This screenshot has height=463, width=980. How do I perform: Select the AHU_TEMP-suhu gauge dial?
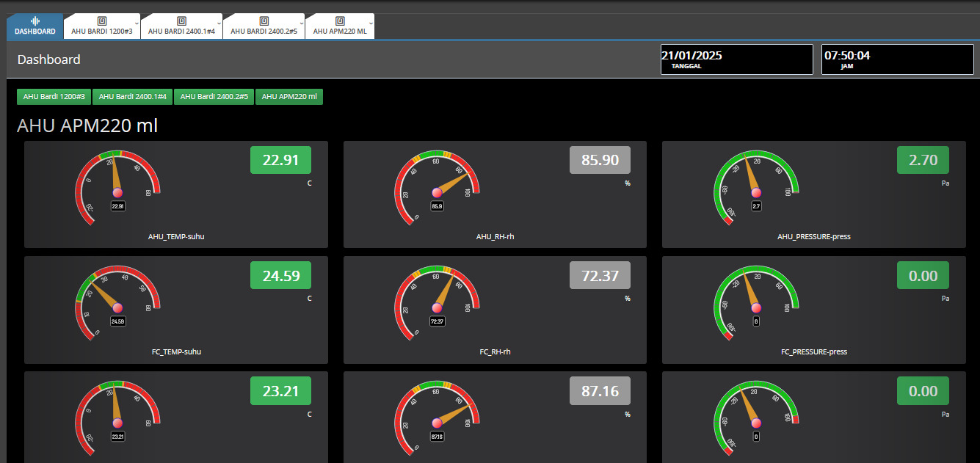click(x=117, y=187)
